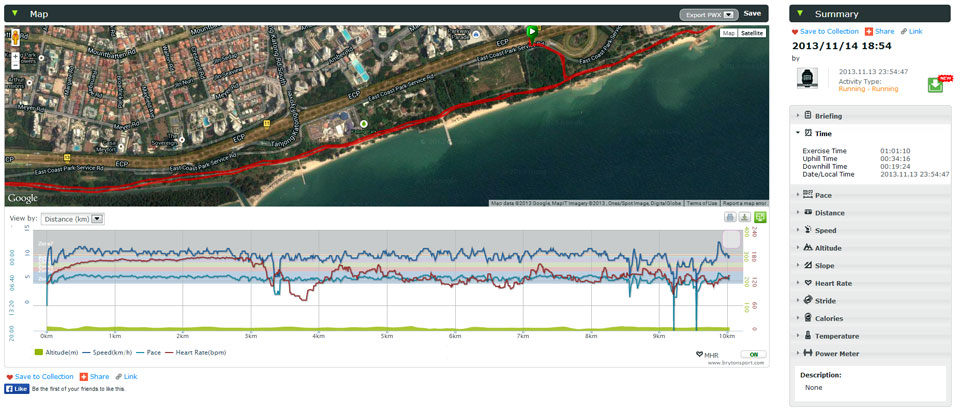Click the Street View pegman icon on map
Image resolution: width=960 pixels, height=410 pixels.
coord(14,37)
